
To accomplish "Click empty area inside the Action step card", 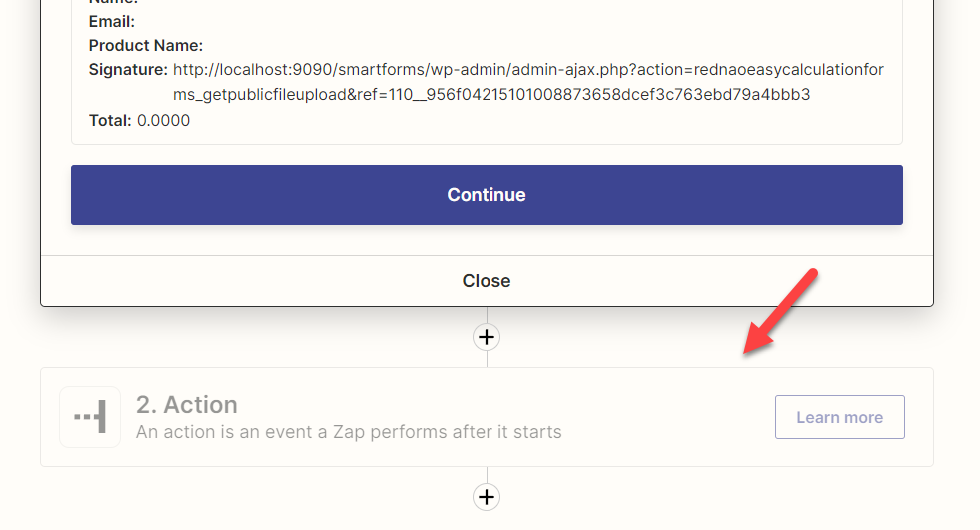I will click(x=662, y=417).
